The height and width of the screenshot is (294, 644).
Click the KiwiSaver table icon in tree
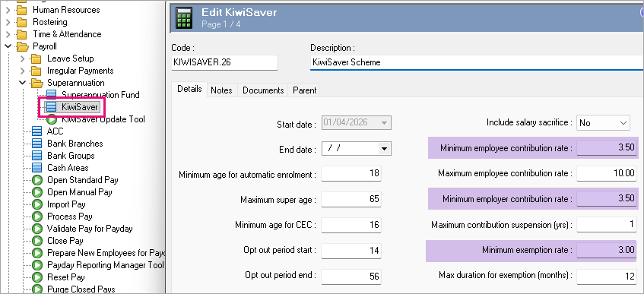coord(52,107)
